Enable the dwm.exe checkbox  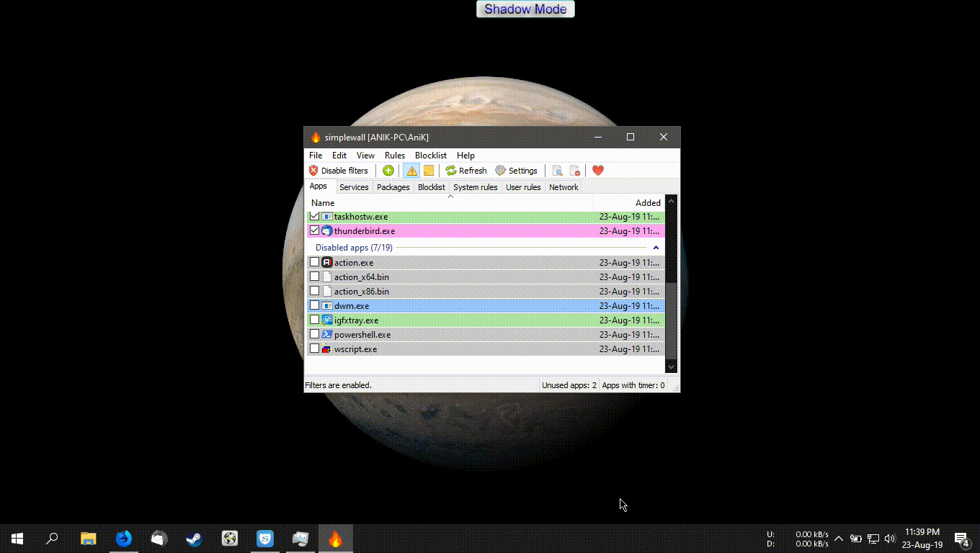(x=314, y=305)
